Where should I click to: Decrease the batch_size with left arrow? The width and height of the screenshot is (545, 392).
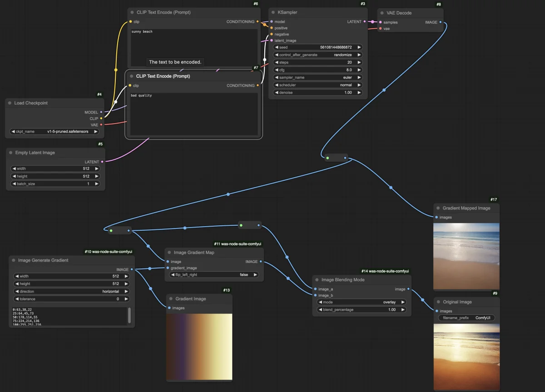(14, 184)
